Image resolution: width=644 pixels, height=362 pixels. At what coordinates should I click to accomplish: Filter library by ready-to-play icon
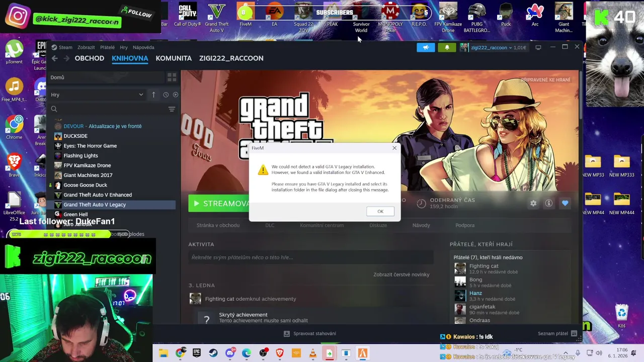click(176, 95)
